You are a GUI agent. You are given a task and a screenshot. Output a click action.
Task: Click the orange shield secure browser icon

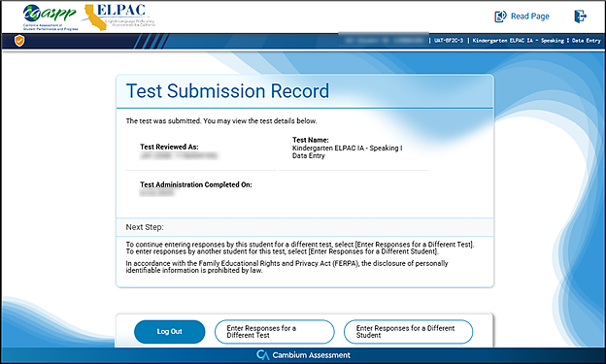click(19, 41)
